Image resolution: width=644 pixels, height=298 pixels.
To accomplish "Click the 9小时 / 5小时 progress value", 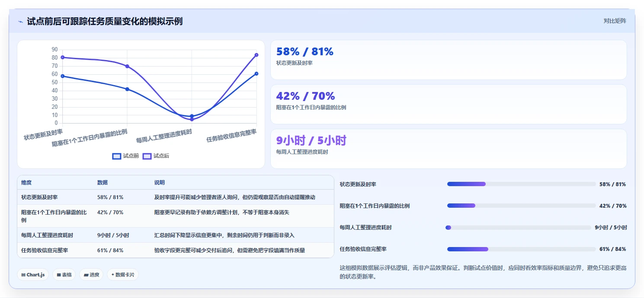I will click(x=611, y=228).
